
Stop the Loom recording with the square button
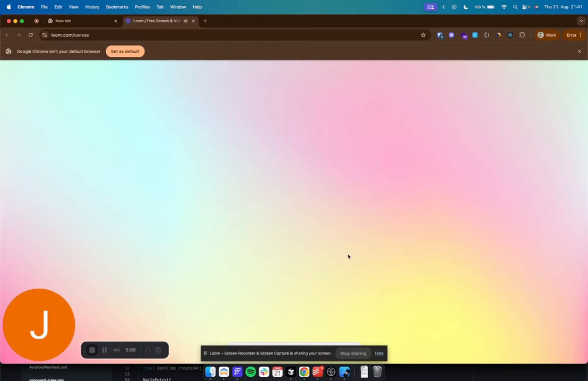coord(92,350)
